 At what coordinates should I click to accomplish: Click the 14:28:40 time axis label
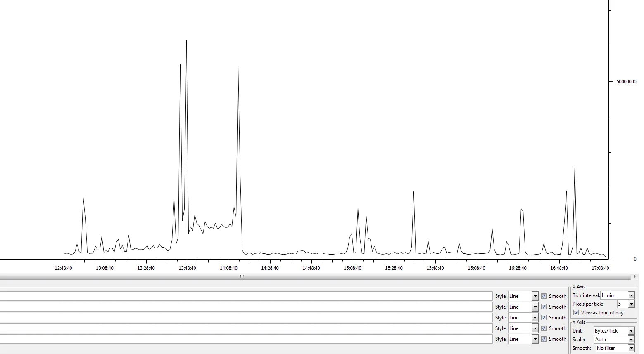pyautogui.click(x=270, y=268)
